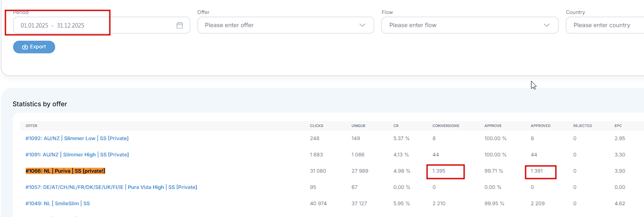
Task: Select EPC value 3.90
Action: point(620,171)
